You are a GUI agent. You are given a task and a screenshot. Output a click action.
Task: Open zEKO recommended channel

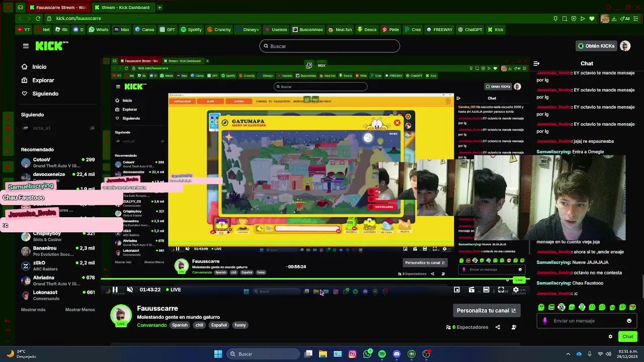coord(58,266)
